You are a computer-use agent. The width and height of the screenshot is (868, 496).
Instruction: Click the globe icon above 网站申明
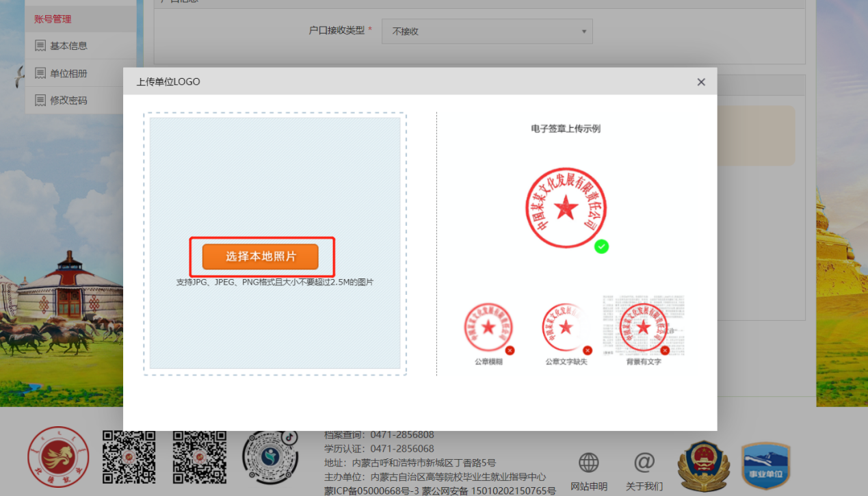(x=588, y=463)
